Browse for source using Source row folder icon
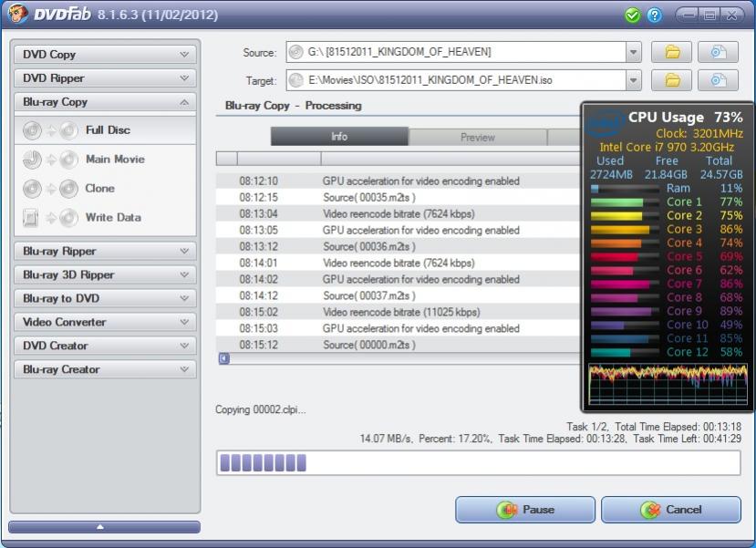The height and width of the screenshot is (548, 756). click(671, 52)
